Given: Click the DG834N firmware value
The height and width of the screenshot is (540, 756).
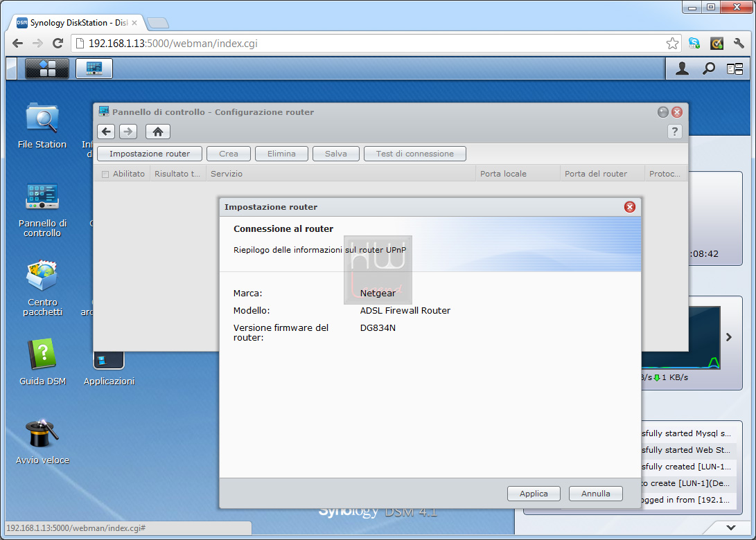Looking at the screenshot, I should (378, 328).
